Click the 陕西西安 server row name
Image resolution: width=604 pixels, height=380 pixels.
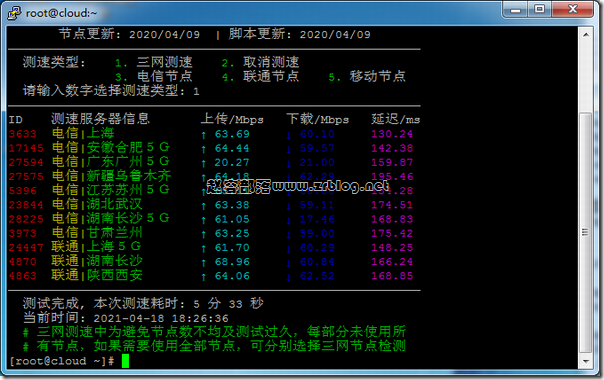[114, 275]
